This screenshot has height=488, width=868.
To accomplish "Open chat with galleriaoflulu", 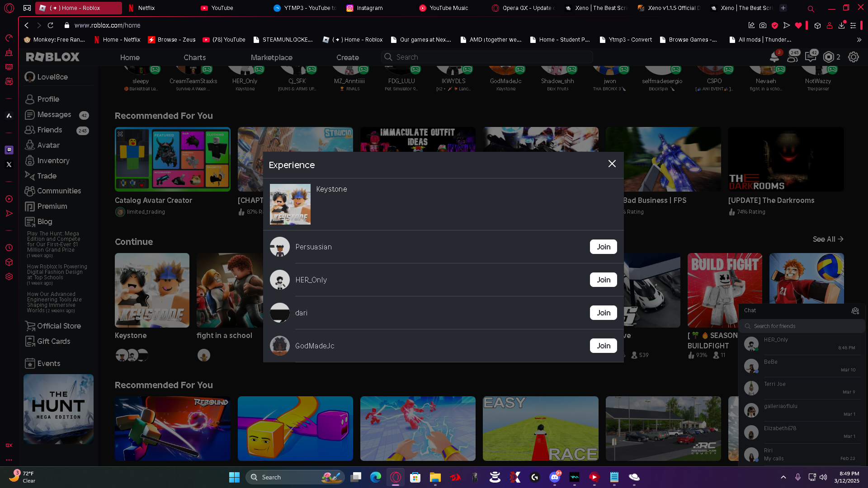I will point(802,410).
